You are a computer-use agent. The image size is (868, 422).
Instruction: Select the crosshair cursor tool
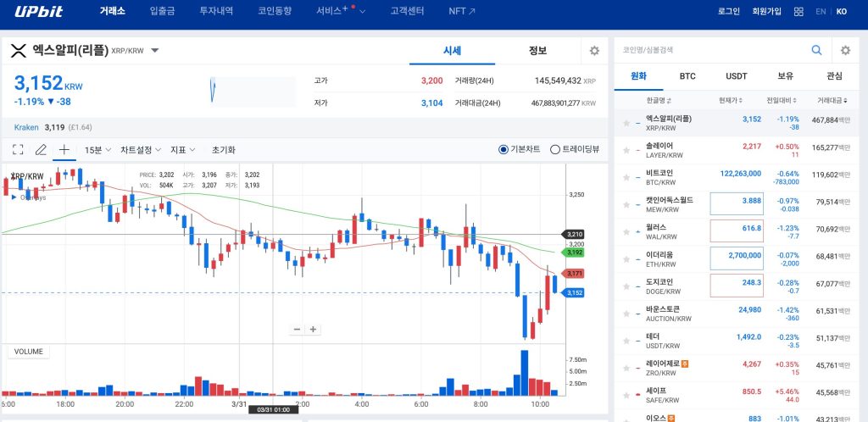[64, 149]
